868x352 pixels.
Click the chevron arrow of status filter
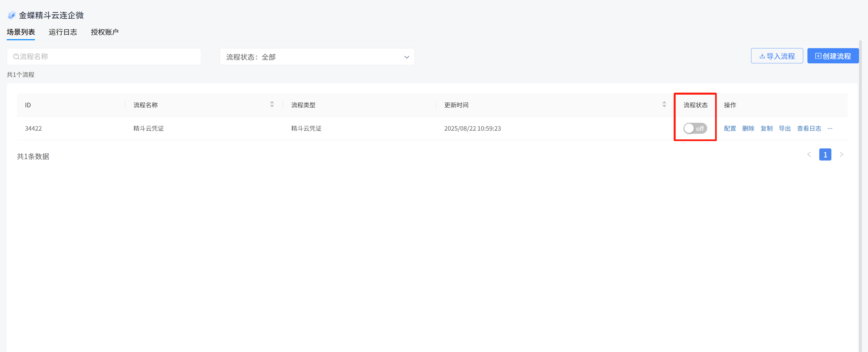(406, 57)
